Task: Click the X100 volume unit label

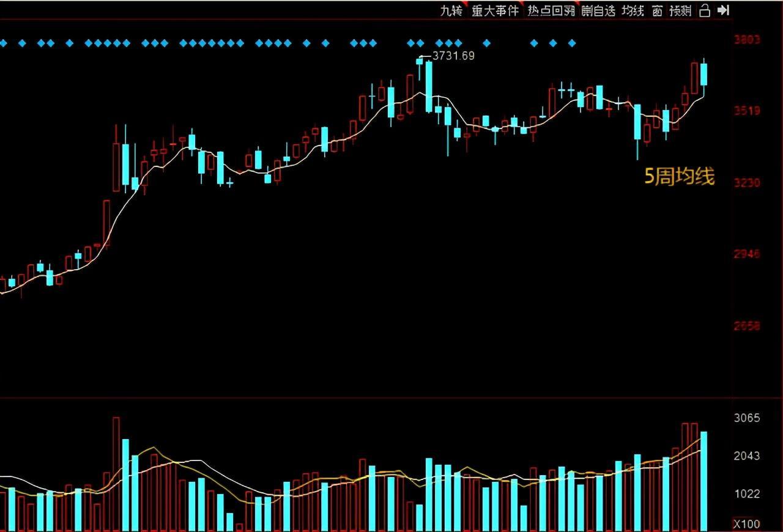Action: [x=747, y=524]
